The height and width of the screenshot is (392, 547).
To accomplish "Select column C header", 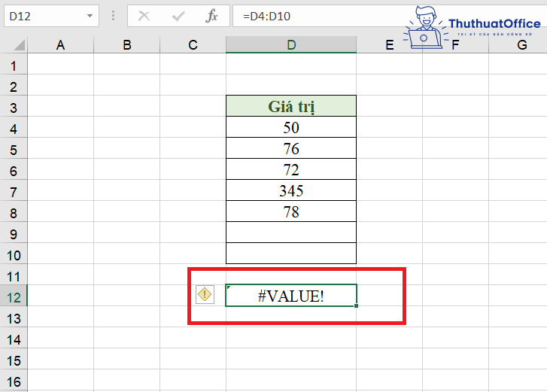I will click(193, 44).
